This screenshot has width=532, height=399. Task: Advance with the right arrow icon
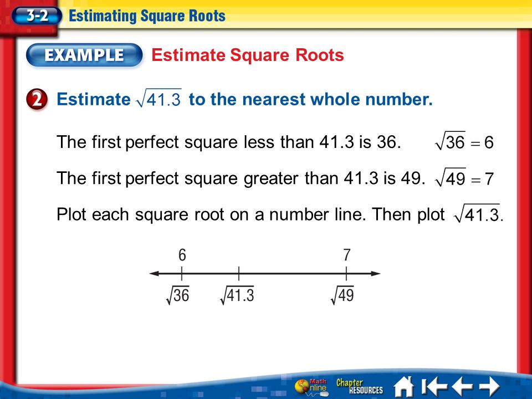point(489,386)
